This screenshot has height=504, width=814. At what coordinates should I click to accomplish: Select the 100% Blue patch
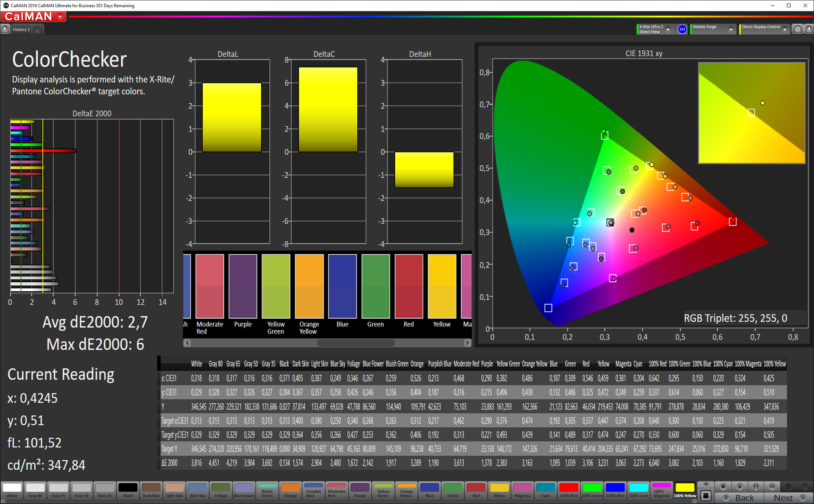pos(615,490)
